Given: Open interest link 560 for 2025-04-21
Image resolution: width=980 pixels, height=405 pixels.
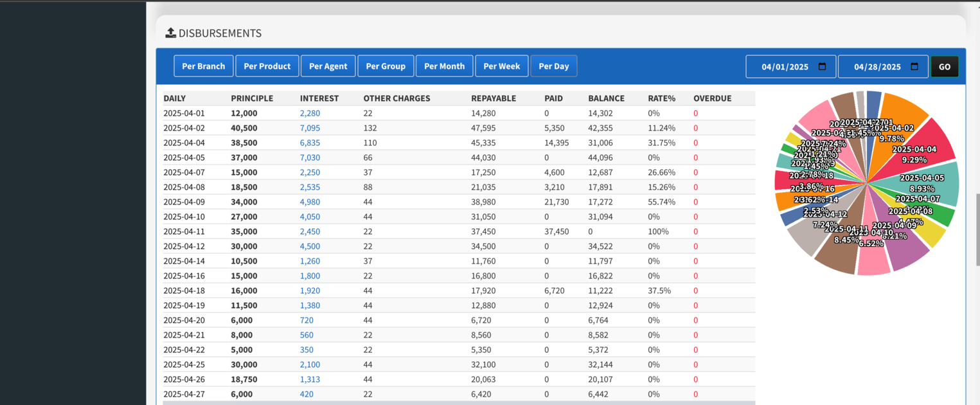Looking at the screenshot, I should click(307, 335).
